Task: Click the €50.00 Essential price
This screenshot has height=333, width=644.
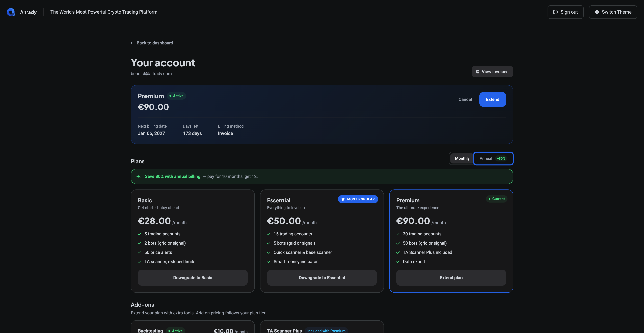Action: tap(284, 221)
